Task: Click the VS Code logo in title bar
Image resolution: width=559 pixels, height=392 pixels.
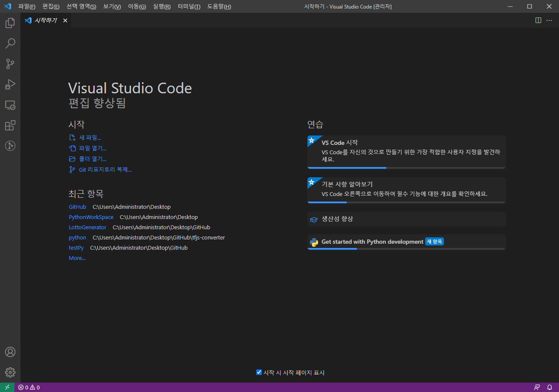Action: coord(7,6)
